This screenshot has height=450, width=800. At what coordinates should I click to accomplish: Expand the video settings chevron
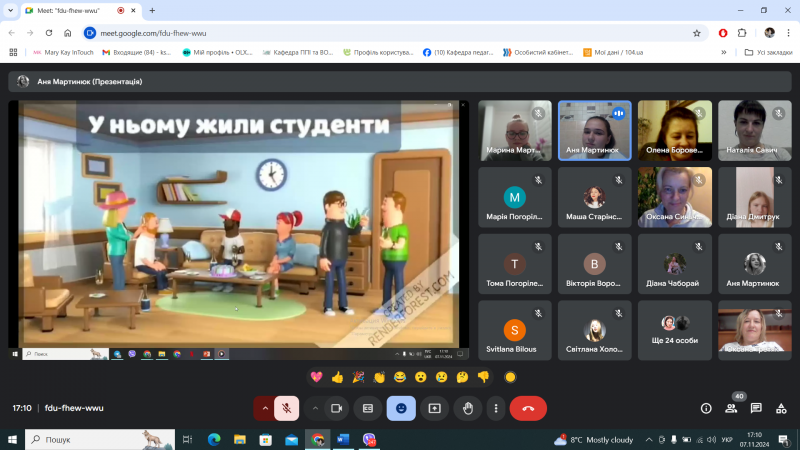(x=315, y=408)
